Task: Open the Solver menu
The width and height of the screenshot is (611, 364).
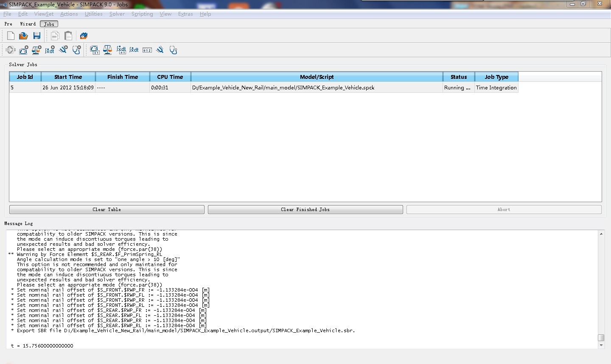Action: pos(117,14)
